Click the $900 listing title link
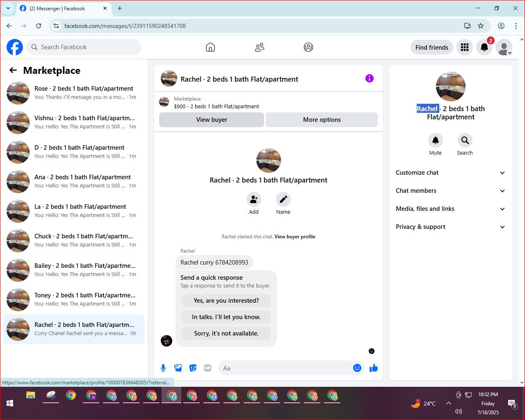The image size is (525, 420). click(217, 106)
